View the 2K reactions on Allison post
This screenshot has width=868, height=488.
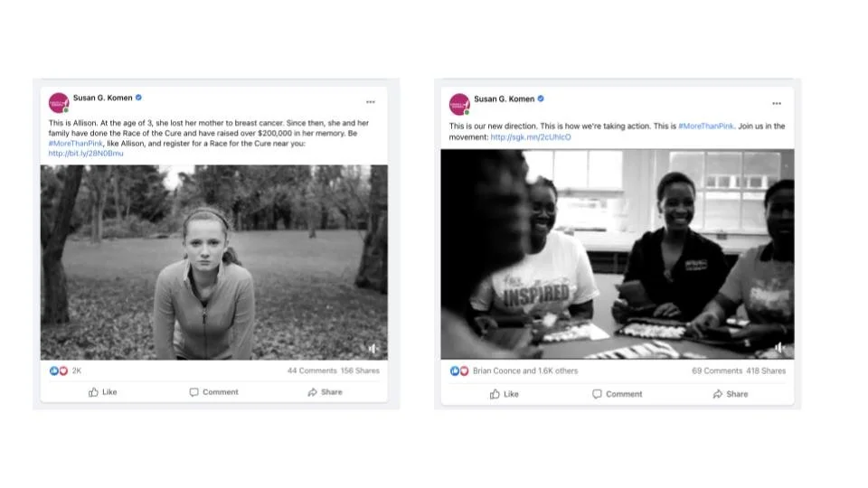[x=66, y=371]
